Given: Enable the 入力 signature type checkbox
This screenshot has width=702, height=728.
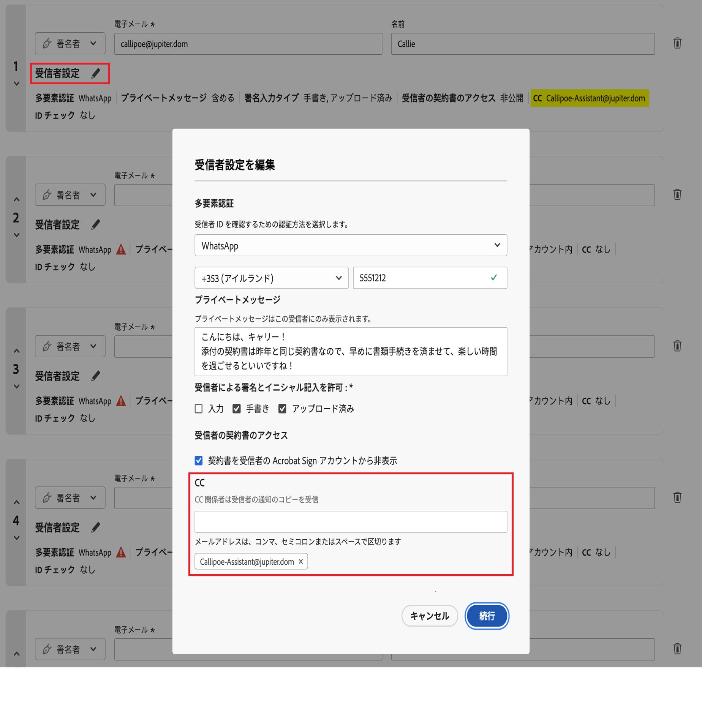Looking at the screenshot, I should click(x=199, y=409).
